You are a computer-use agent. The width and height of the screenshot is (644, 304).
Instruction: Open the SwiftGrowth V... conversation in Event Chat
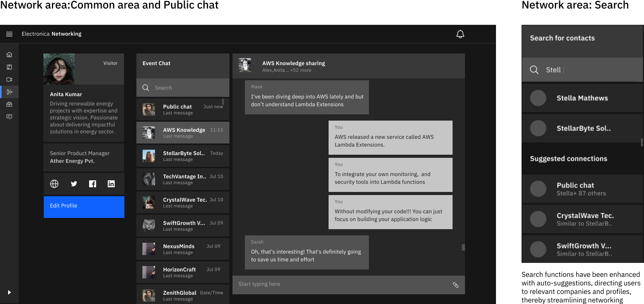[183, 226]
